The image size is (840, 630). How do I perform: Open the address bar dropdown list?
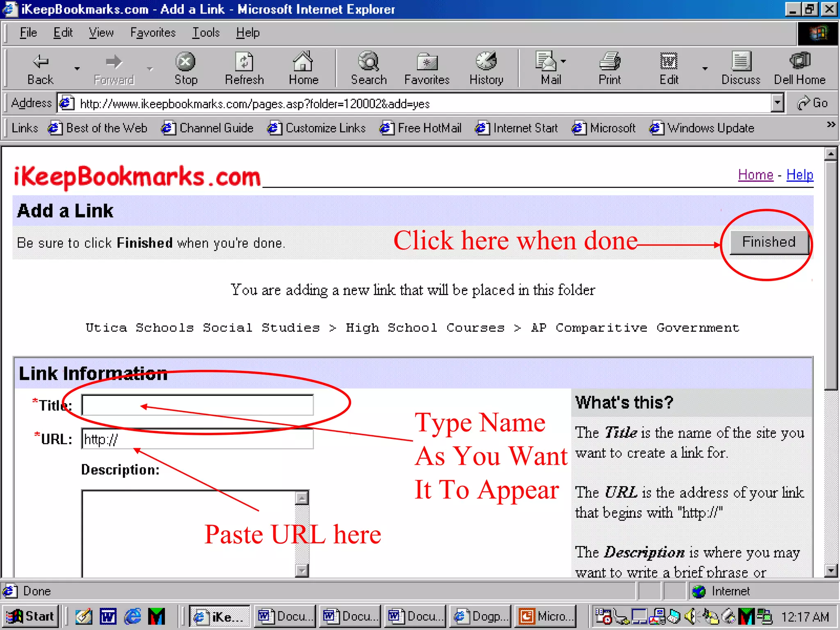point(777,103)
